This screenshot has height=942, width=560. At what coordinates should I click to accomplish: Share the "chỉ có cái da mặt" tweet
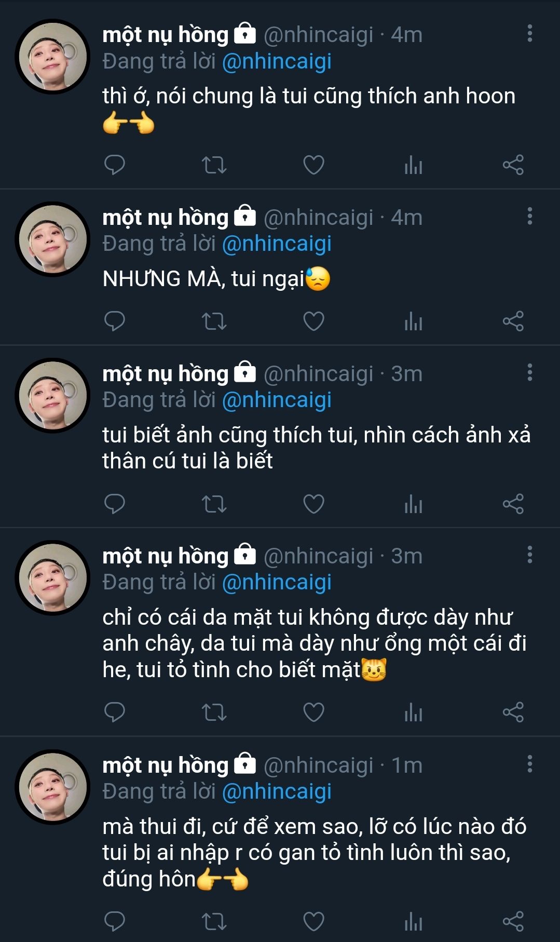click(x=513, y=712)
